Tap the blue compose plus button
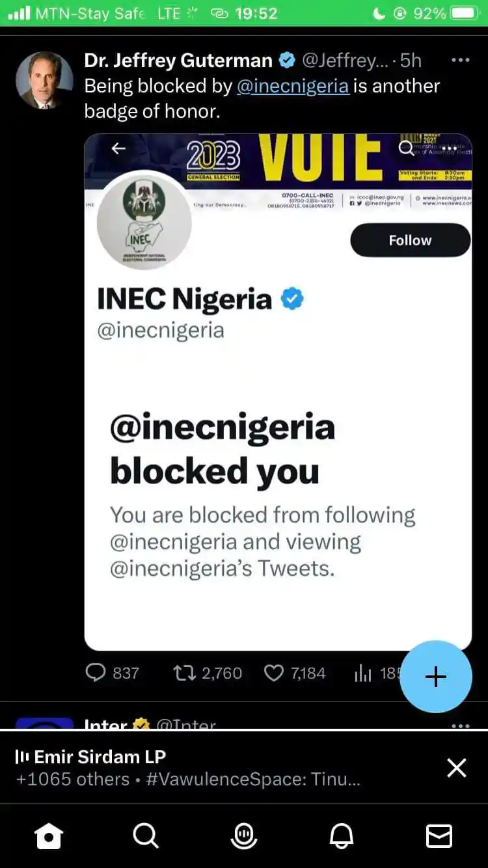The width and height of the screenshot is (488, 868). (435, 677)
